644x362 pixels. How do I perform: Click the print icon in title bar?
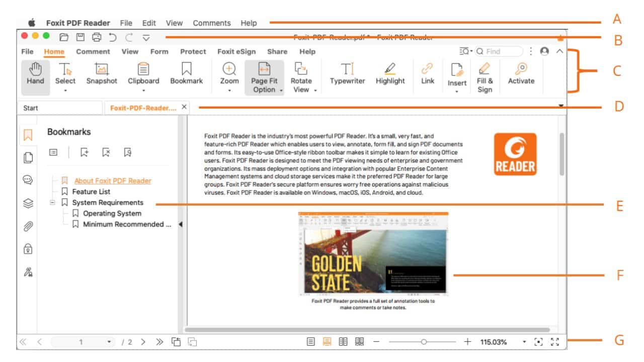(x=97, y=37)
